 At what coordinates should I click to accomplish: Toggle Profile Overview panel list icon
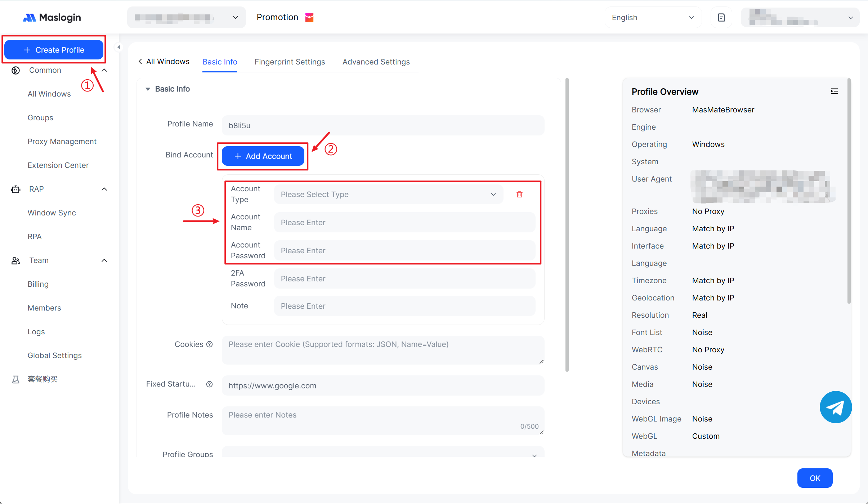coord(834,92)
